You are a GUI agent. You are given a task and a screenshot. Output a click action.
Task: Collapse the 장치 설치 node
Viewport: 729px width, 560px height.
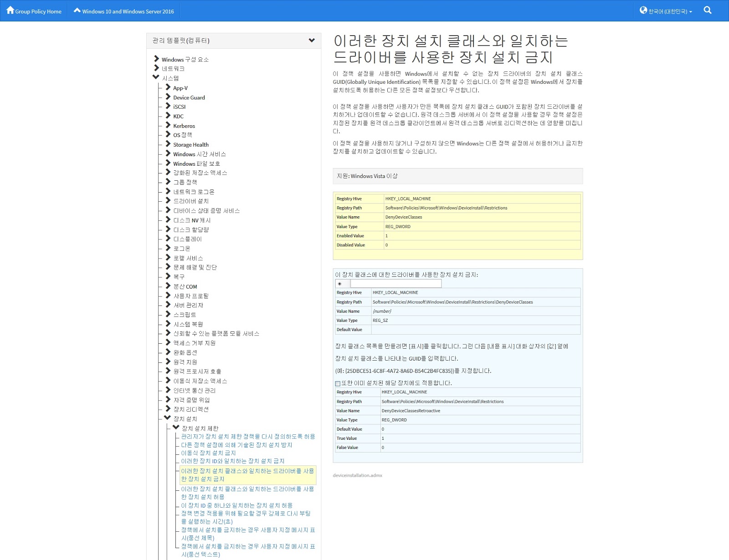pyautogui.click(x=168, y=418)
